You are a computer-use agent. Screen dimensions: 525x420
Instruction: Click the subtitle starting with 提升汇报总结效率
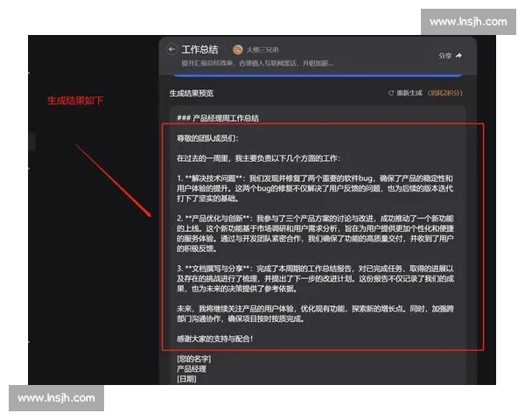257,63
